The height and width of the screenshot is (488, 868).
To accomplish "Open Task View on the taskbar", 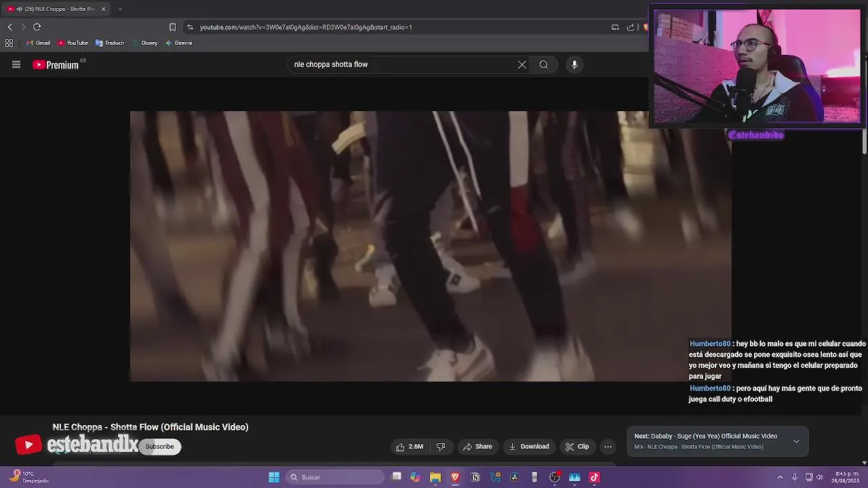I will [397, 477].
